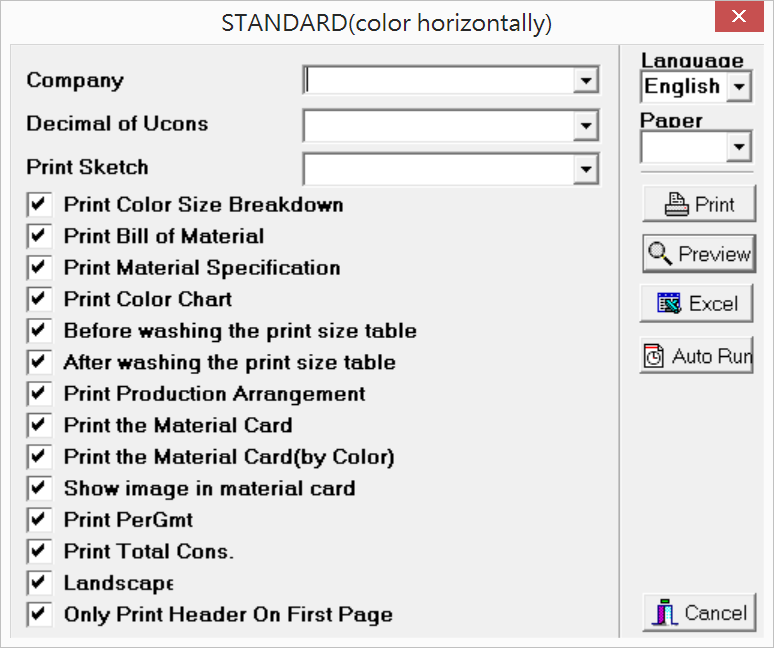Open the Company dropdown list
774x648 pixels.
tap(586, 81)
